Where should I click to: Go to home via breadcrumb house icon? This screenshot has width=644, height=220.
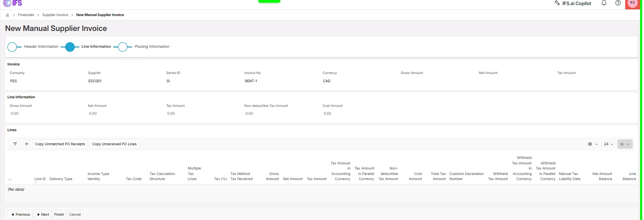(7, 15)
